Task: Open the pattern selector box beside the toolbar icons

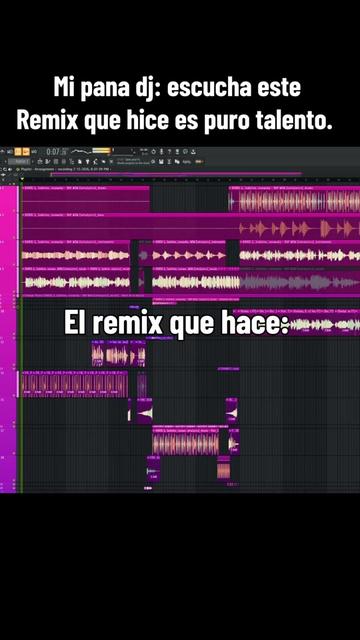Action: [20, 162]
